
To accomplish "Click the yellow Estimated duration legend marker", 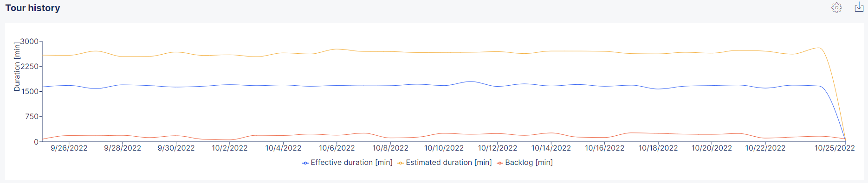I will click(401, 163).
